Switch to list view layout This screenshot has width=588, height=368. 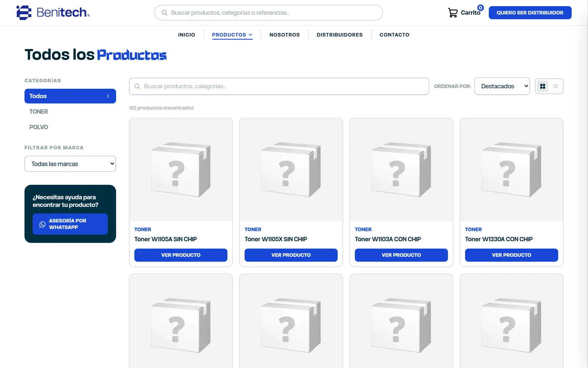[x=556, y=86]
